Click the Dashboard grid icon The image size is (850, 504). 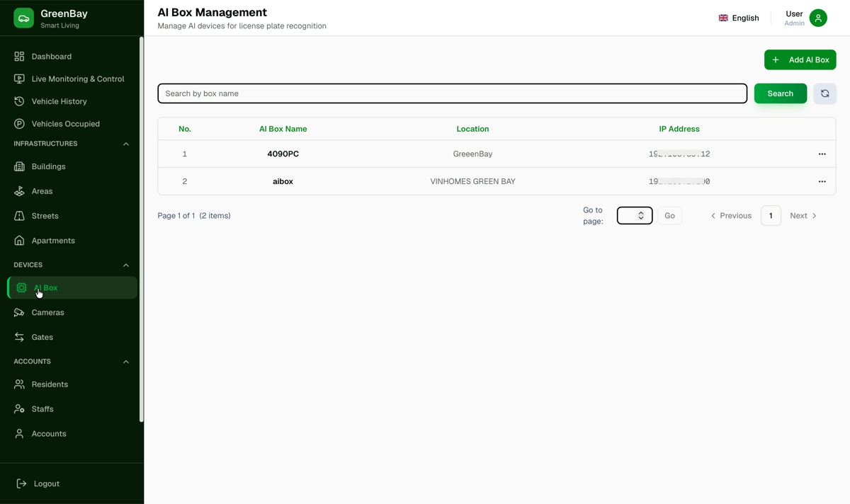point(19,56)
